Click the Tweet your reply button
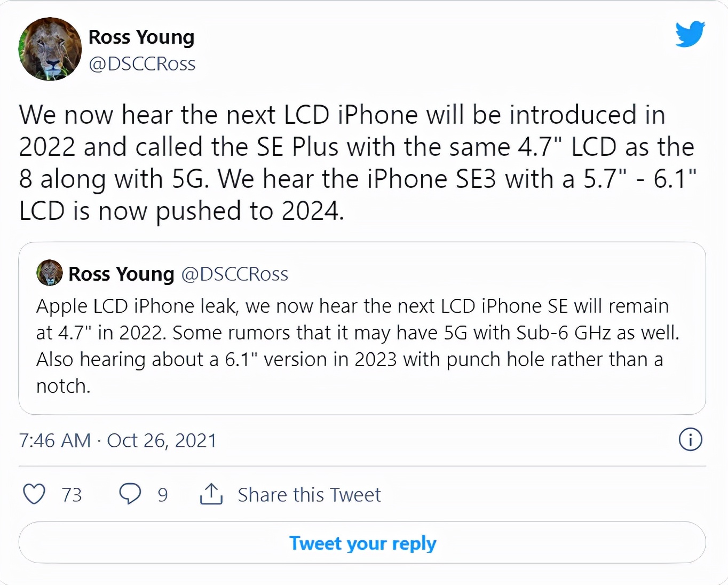Image resolution: width=728 pixels, height=585 pixels. click(x=362, y=542)
